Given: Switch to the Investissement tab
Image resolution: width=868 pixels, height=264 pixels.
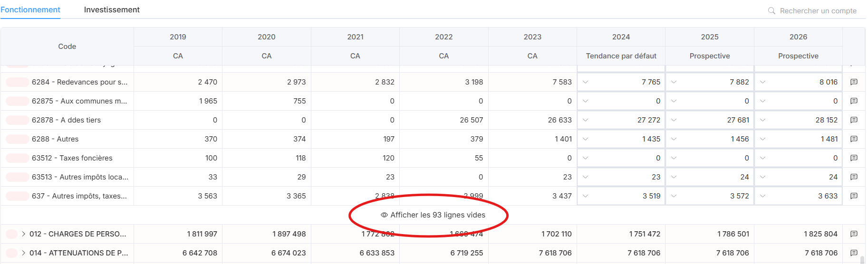Looking at the screenshot, I should click(112, 9).
